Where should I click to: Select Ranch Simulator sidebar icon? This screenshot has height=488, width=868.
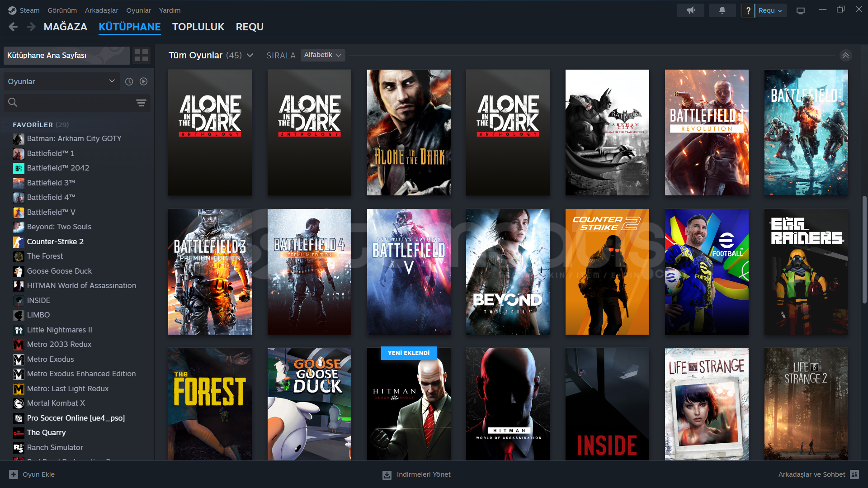pyautogui.click(x=19, y=448)
